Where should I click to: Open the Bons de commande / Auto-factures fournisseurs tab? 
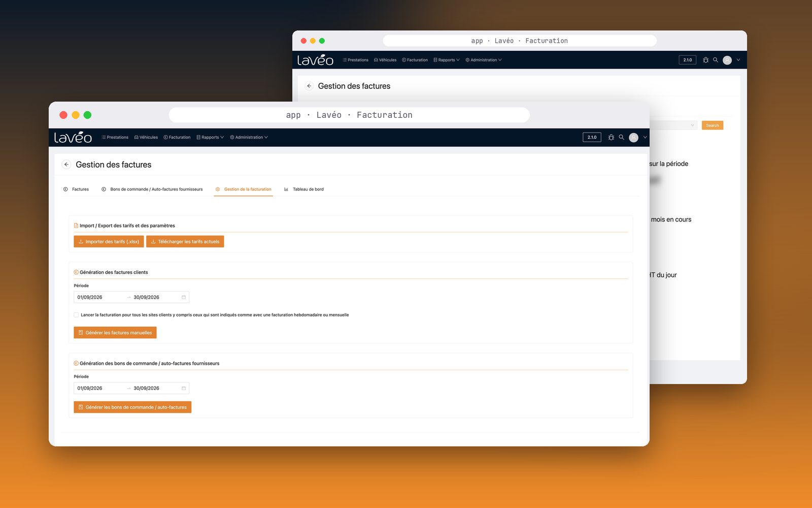152,189
